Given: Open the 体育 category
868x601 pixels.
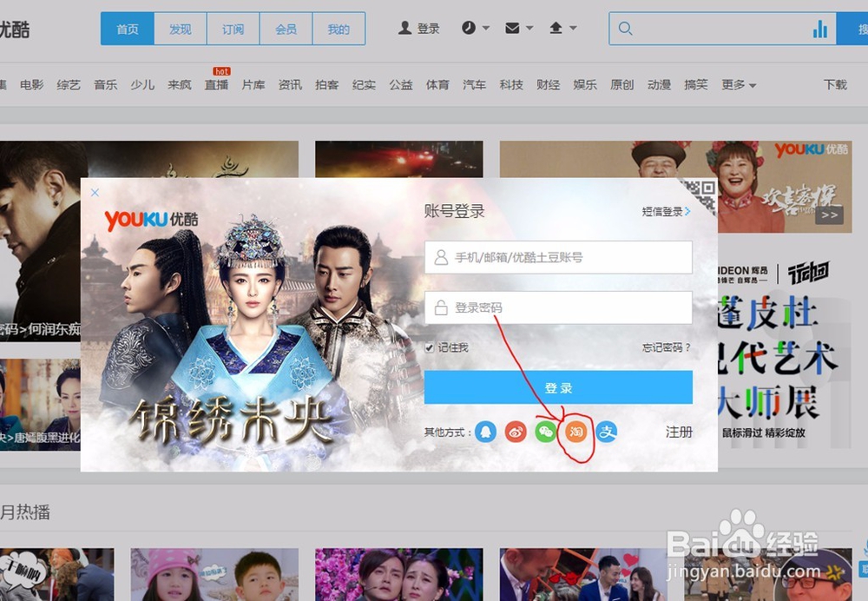Looking at the screenshot, I should [437, 85].
